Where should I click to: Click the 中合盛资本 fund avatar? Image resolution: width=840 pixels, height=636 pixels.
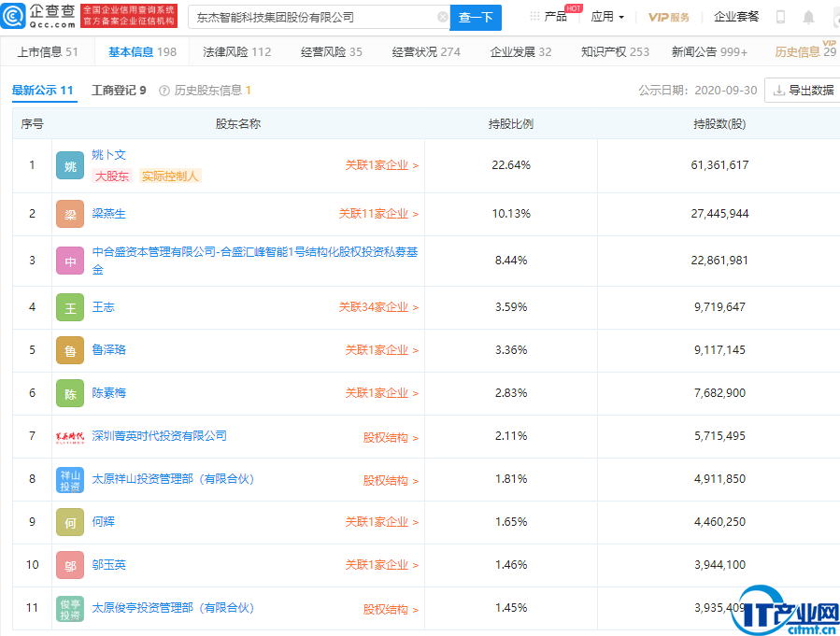(70, 261)
